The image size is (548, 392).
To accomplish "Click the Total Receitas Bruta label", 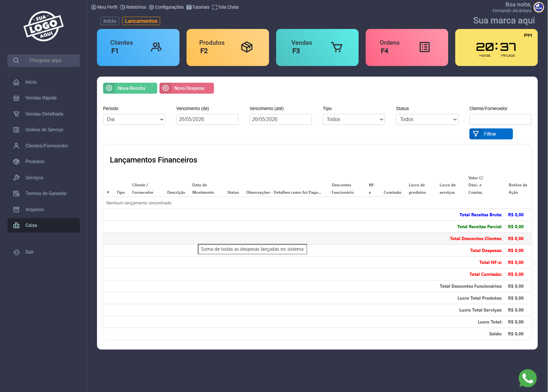I will (481, 215).
